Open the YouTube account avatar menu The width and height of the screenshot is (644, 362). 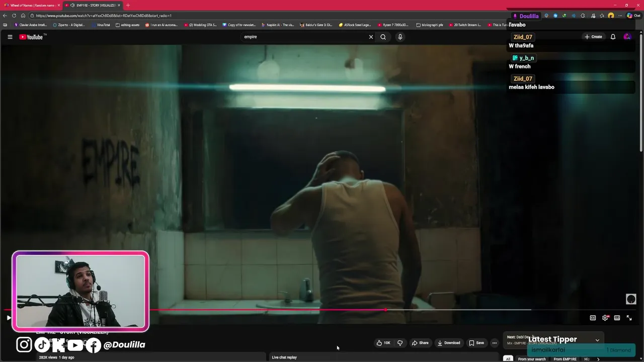[627, 37]
